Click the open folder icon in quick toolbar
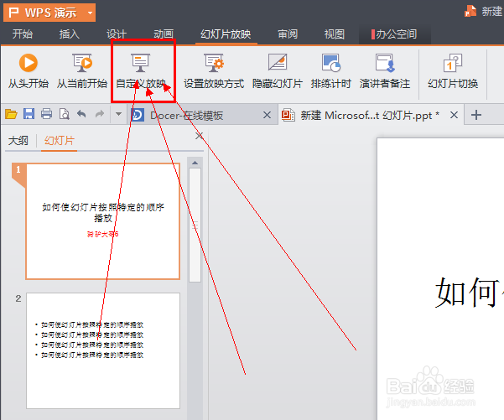 click(x=11, y=114)
